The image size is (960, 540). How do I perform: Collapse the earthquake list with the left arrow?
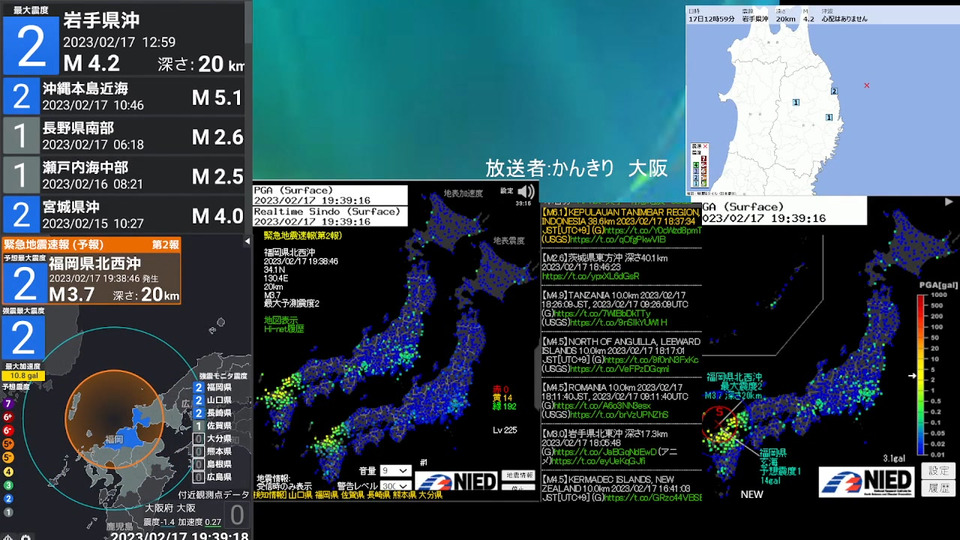[x=247, y=241]
